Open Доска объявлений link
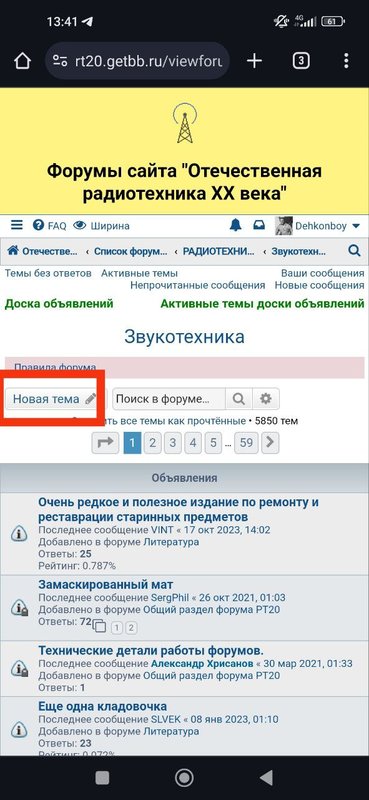This screenshot has width=369, height=800. coord(59,304)
